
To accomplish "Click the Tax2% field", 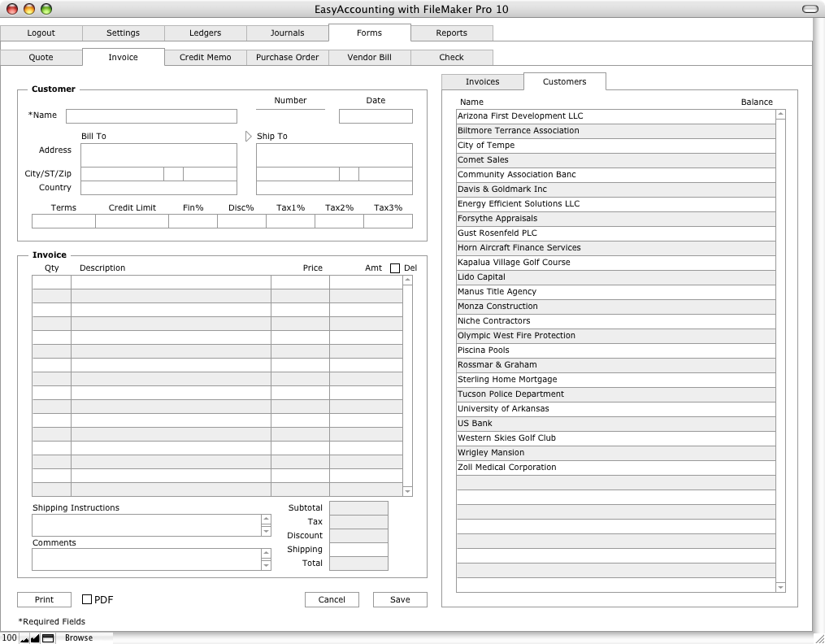I will (340, 221).
